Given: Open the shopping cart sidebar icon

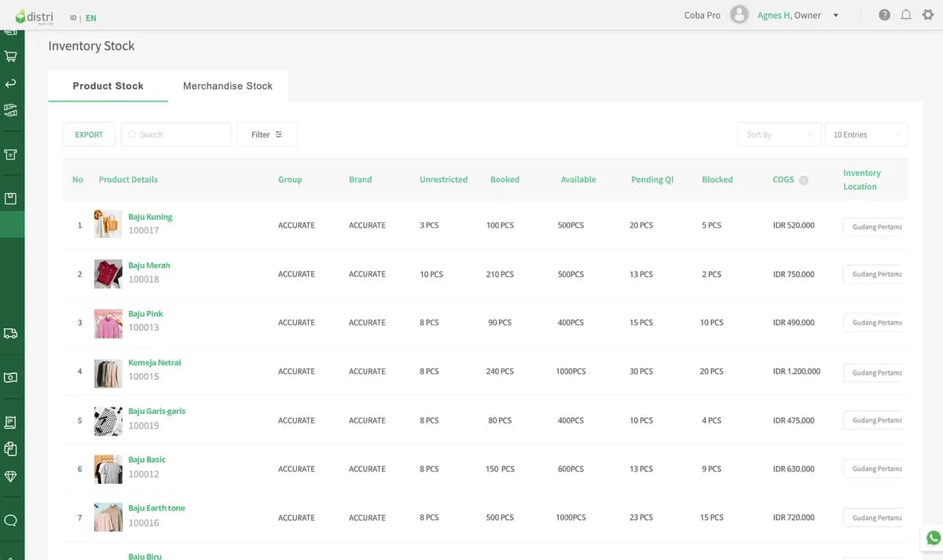Looking at the screenshot, I should tap(11, 57).
